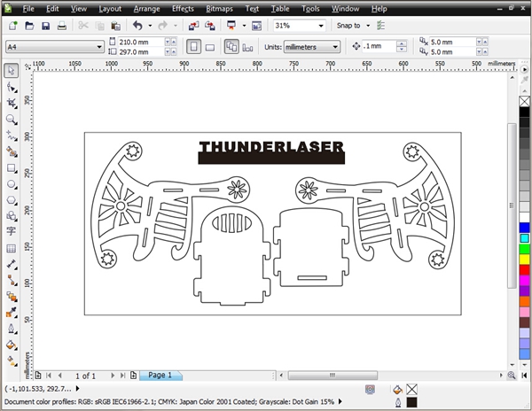Pick the blue swatch in color palette
Image resolution: width=532 pixels, height=411 pixels.
524,228
